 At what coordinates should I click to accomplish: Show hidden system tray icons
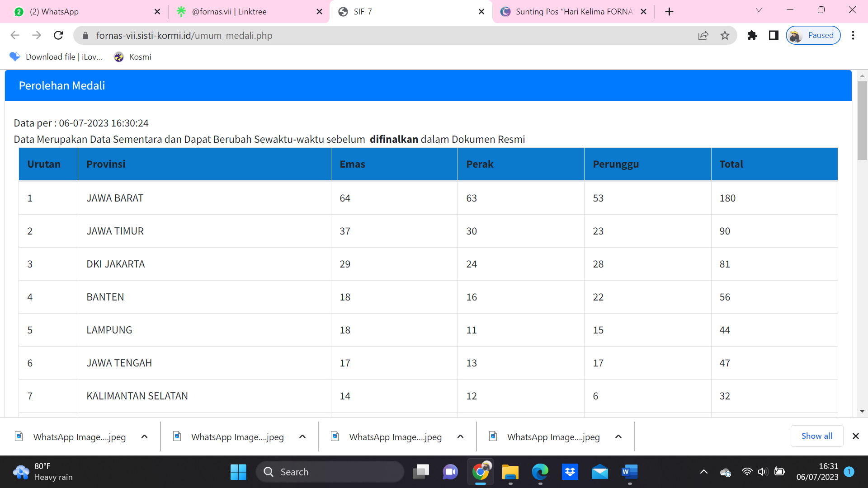(703, 472)
